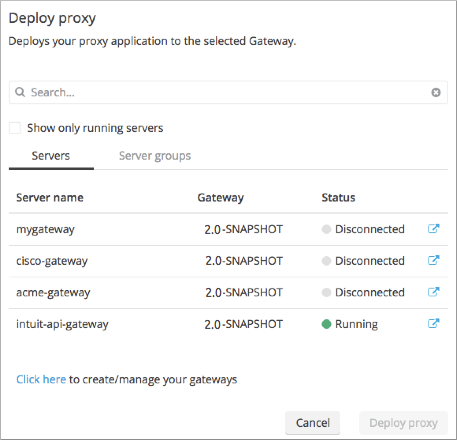Select the intuit-api-gateway server row
Screen dimensions: 457x440
pyautogui.click(x=228, y=324)
